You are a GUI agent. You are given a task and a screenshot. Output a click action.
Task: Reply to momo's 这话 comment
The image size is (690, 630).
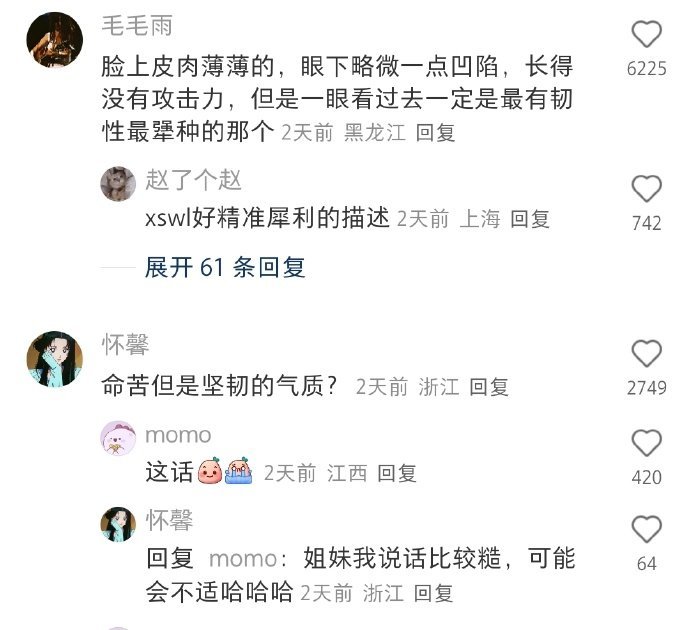[x=397, y=473]
